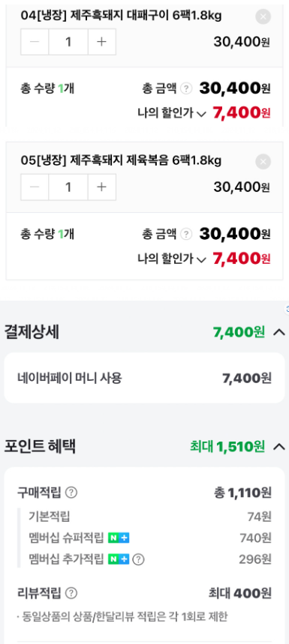This screenshot has width=289, height=644.
Task: Open help icon beside second 총 금액
Action: pyautogui.click(x=186, y=235)
